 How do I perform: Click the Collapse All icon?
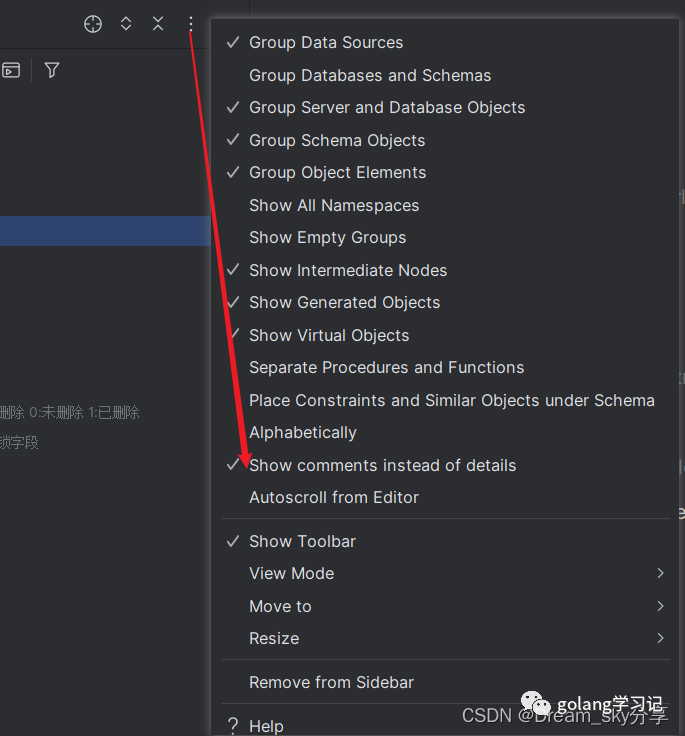[x=158, y=24]
